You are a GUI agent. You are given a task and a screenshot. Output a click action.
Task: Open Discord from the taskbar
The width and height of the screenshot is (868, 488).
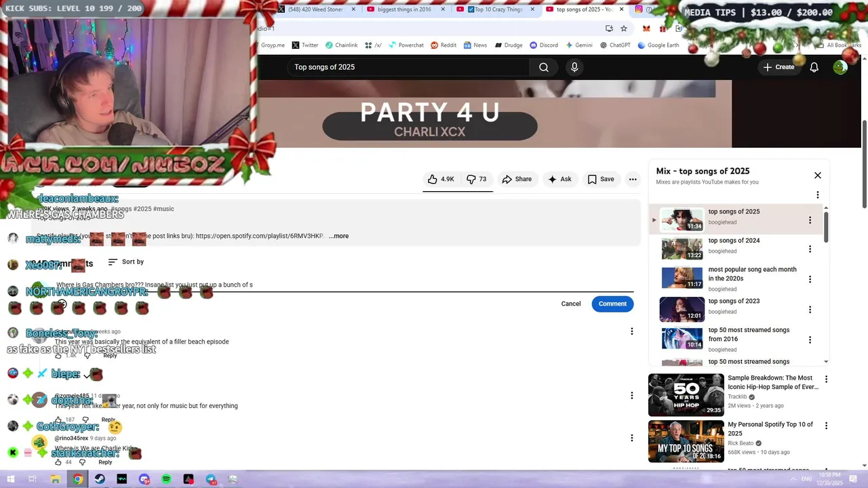[144, 479]
